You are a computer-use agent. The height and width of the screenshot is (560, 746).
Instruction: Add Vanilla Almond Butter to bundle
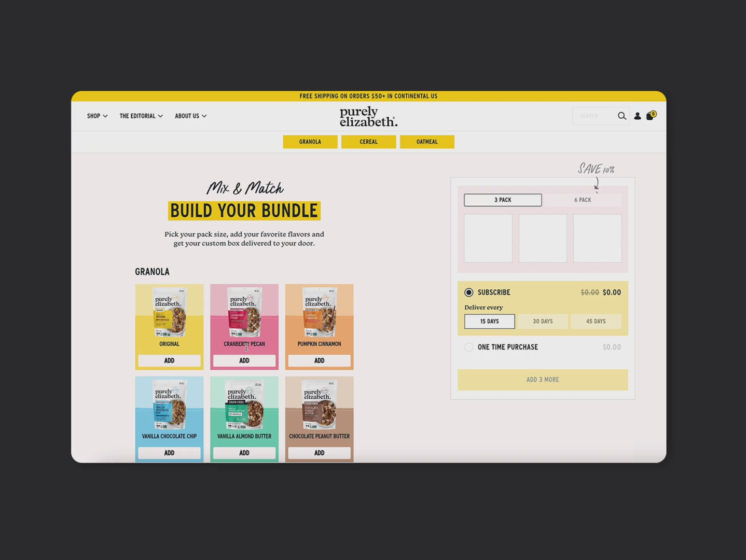pyautogui.click(x=244, y=453)
